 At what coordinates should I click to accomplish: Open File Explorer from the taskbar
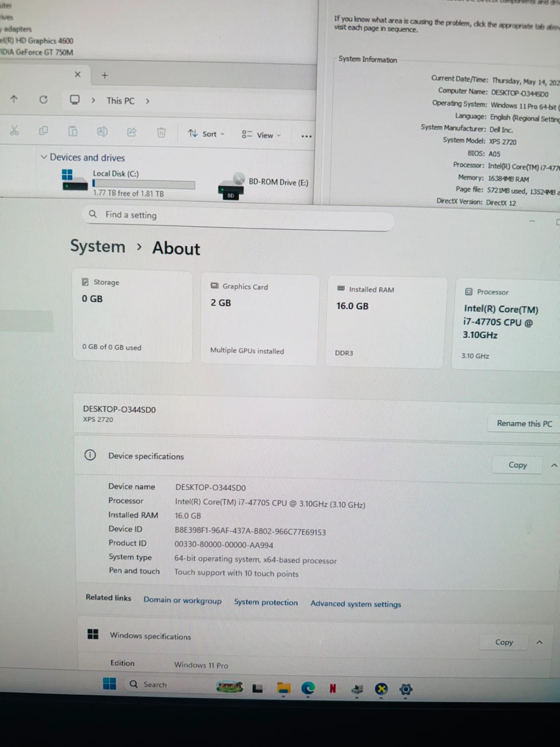point(284,688)
